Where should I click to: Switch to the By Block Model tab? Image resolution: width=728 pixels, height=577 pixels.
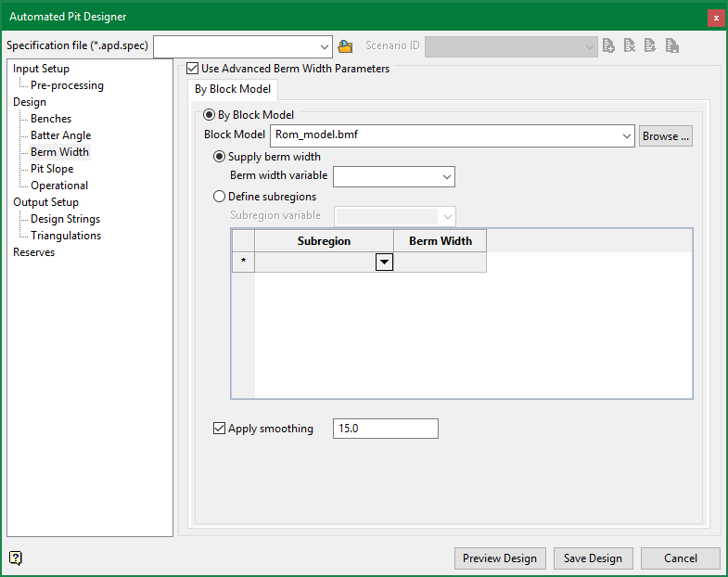233,90
